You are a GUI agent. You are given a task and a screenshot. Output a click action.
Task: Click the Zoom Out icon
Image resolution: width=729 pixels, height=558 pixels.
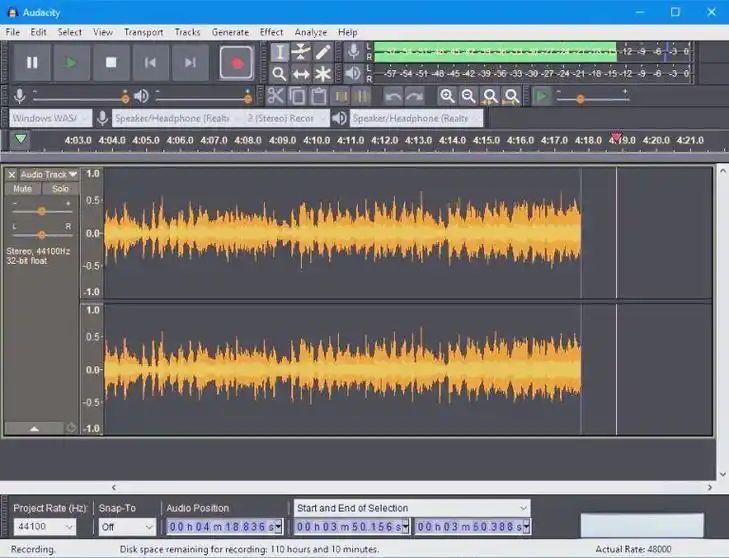(x=468, y=96)
